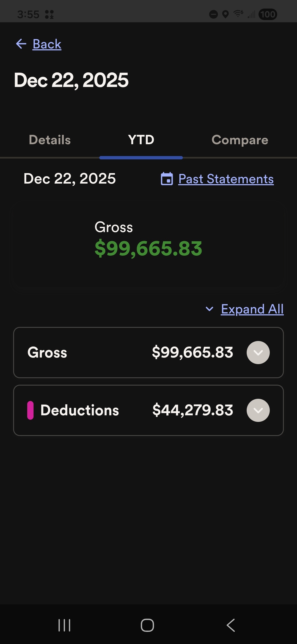Tap the back arrow icon

point(21,44)
